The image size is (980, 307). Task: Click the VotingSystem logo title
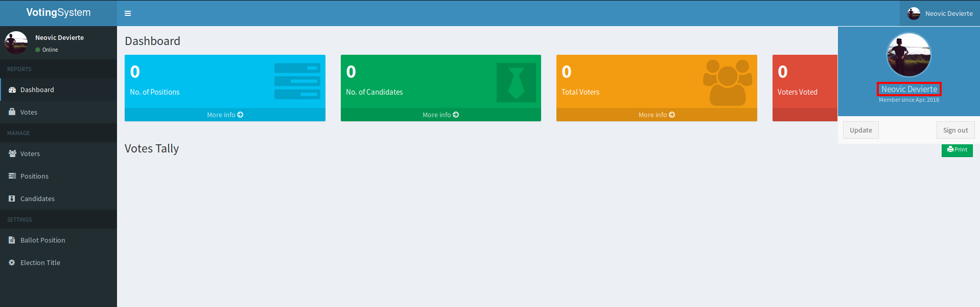click(x=58, y=13)
